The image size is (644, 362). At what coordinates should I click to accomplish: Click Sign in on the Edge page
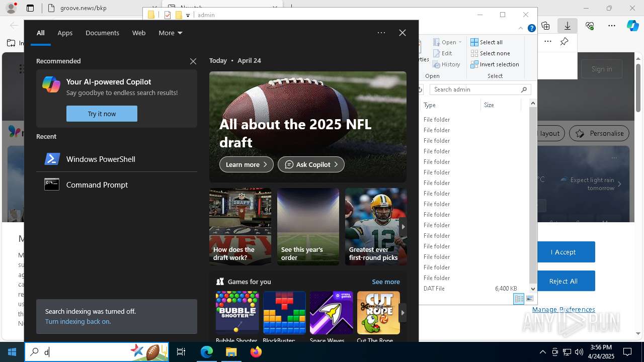[602, 69]
